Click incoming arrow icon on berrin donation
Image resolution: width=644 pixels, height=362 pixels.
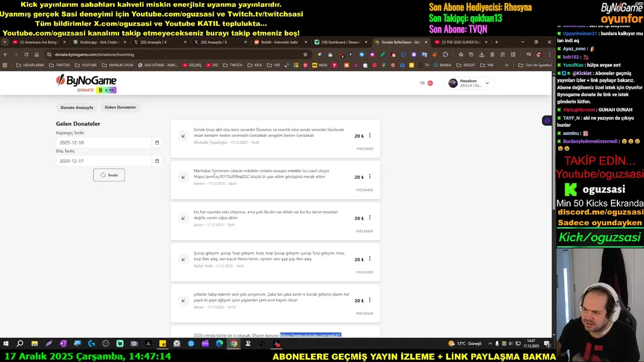click(183, 177)
